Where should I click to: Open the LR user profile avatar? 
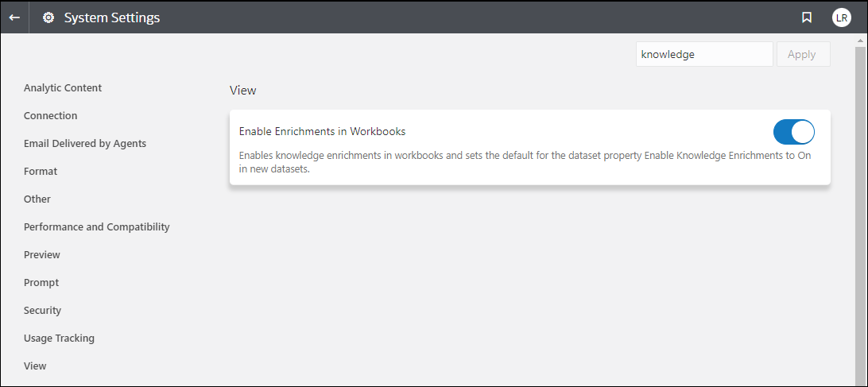[x=841, y=17]
